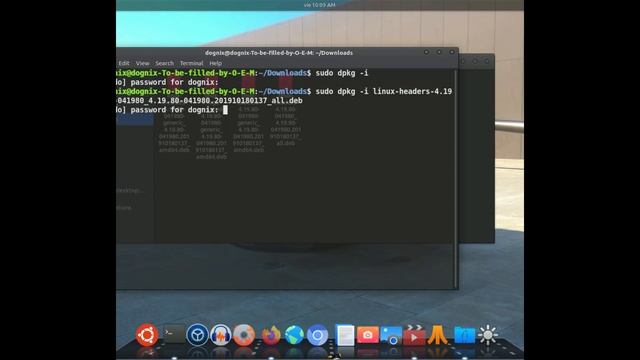The image size is (640, 360).
Task: Launch Firefox from the dock
Action: pyautogui.click(x=271, y=335)
